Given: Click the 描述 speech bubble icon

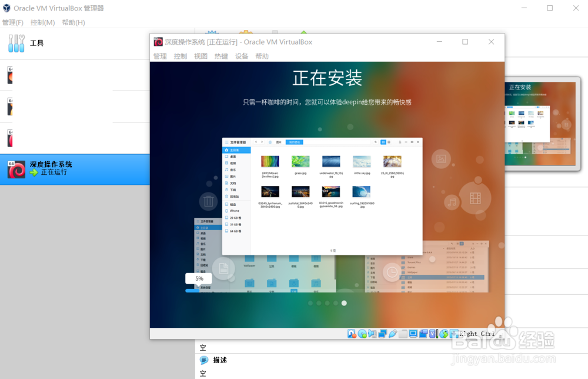Looking at the screenshot, I should pyautogui.click(x=204, y=360).
